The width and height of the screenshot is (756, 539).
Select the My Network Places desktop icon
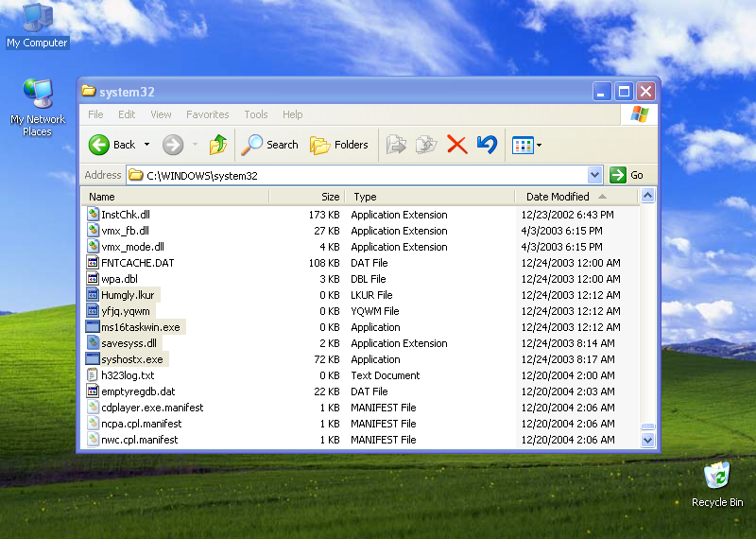point(37,107)
